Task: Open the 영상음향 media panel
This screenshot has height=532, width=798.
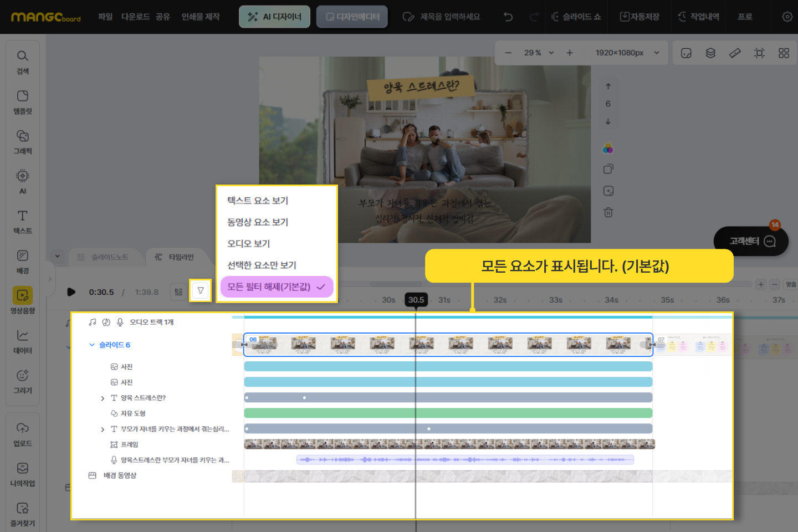Action: [x=22, y=300]
